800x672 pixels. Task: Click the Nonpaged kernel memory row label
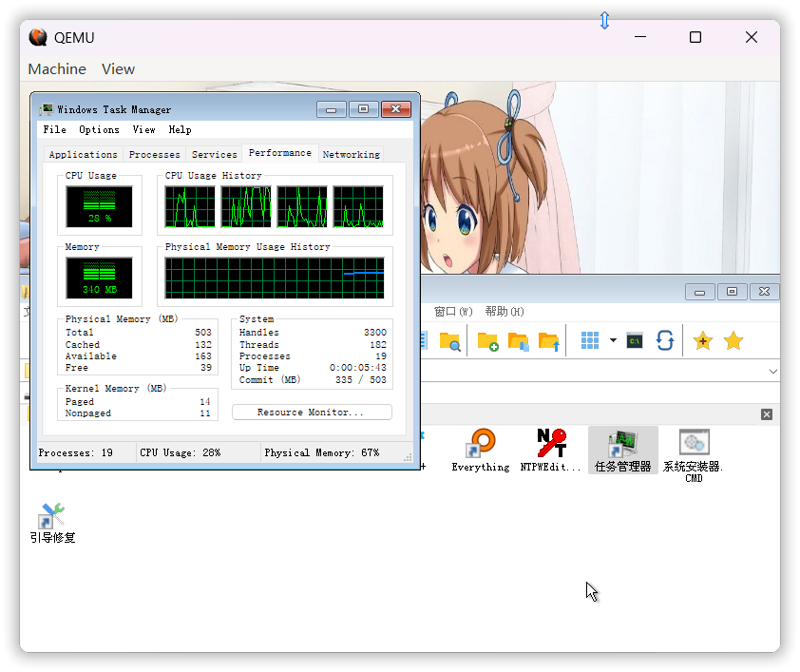87,413
